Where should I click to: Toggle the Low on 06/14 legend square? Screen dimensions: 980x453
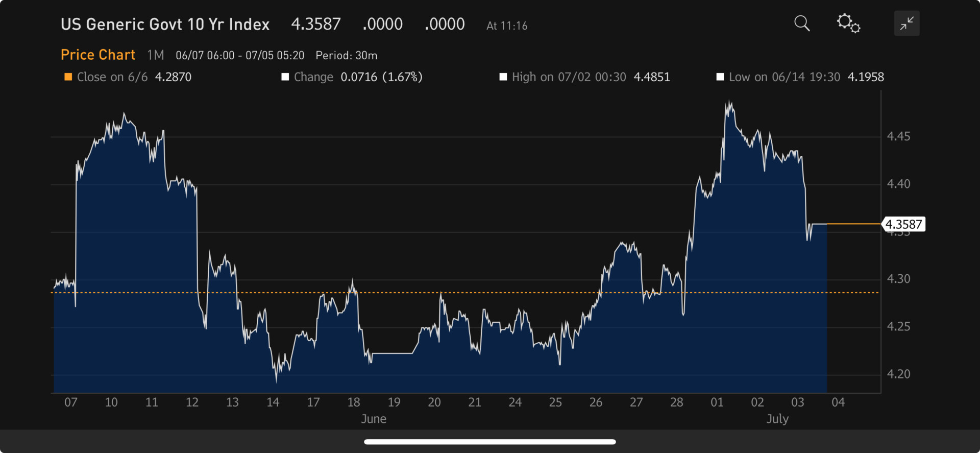[x=720, y=77]
